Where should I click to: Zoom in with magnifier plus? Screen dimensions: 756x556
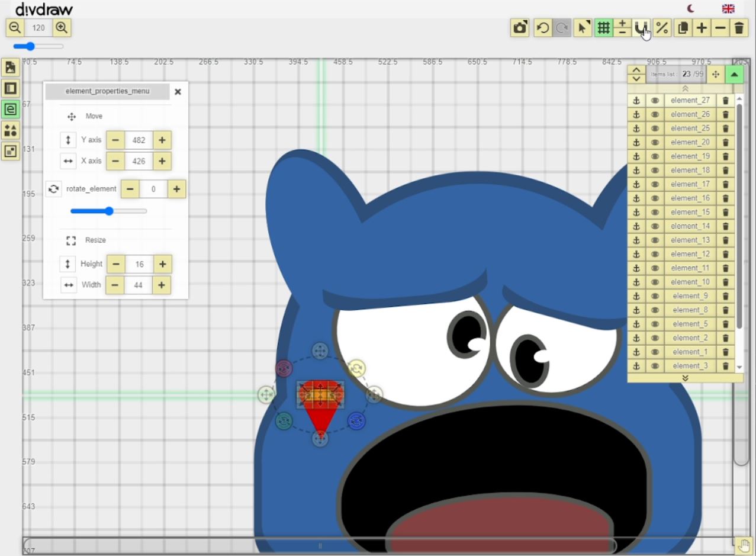tap(62, 28)
